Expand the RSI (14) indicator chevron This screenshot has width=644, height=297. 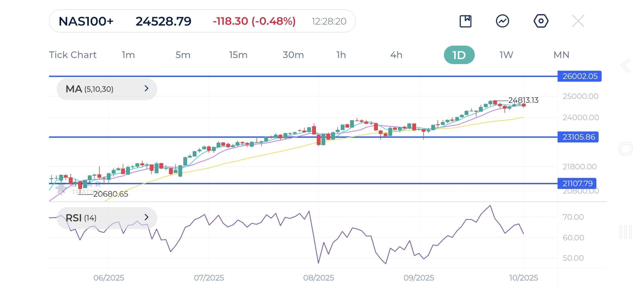(x=146, y=218)
